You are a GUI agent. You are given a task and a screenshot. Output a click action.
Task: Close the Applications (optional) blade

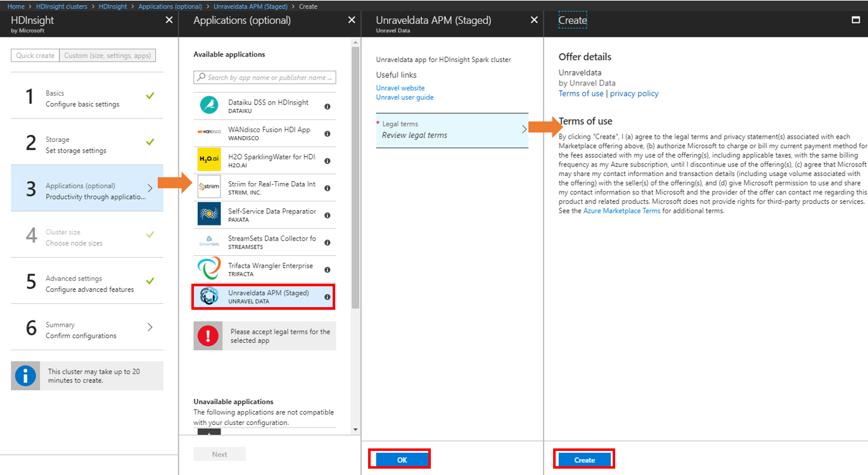click(352, 20)
